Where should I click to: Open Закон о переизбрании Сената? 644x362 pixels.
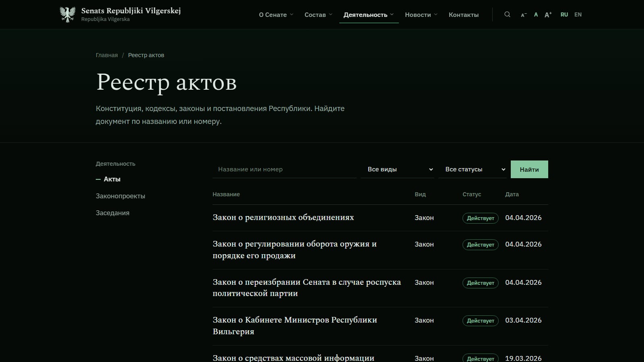(307, 288)
